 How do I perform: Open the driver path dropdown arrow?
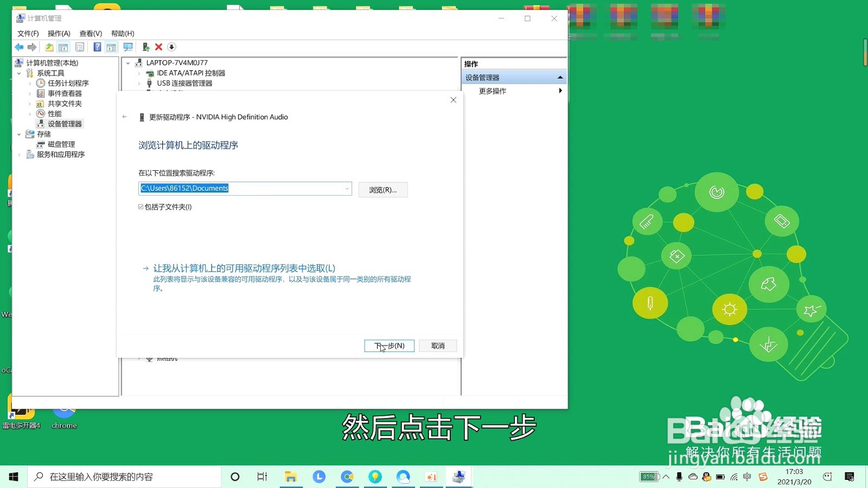pos(347,189)
